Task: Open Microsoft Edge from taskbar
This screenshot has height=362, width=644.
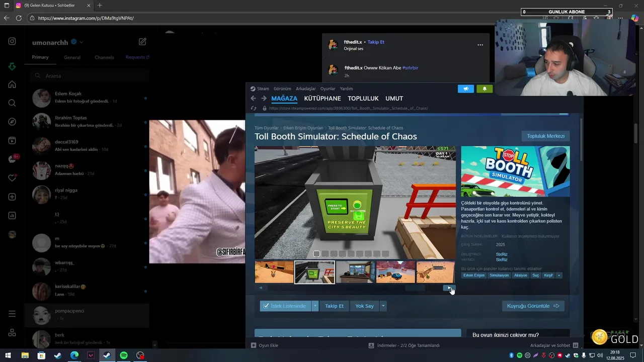Action: point(74,355)
